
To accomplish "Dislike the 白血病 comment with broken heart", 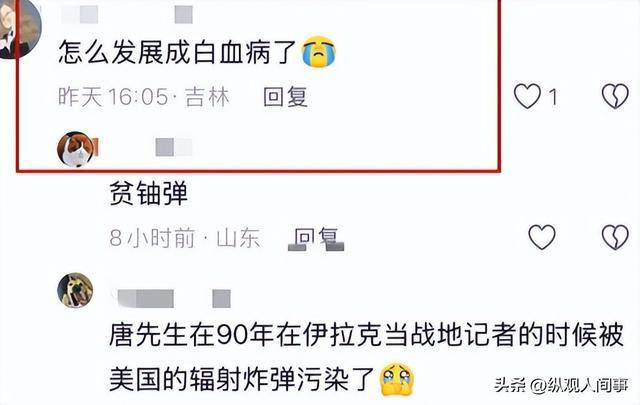I will pyautogui.click(x=615, y=96).
